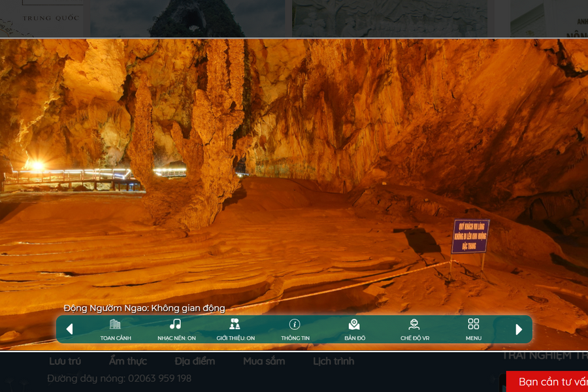588x392 pixels.
Task: Click the bright light on the cave walkway
Action: pyautogui.click(x=34, y=166)
